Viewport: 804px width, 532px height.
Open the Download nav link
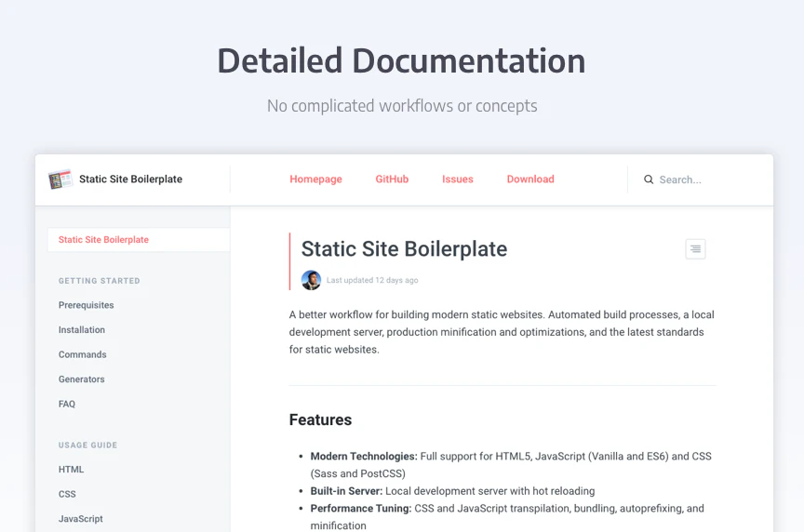coord(530,179)
